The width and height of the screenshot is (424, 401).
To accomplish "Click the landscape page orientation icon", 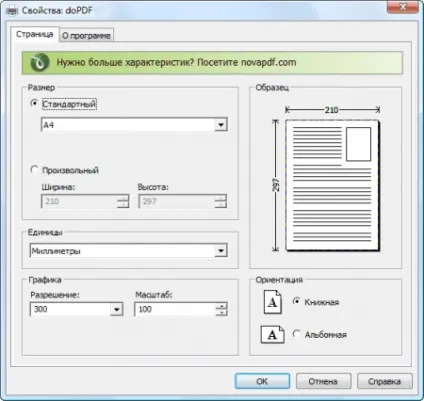I will tap(272, 334).
